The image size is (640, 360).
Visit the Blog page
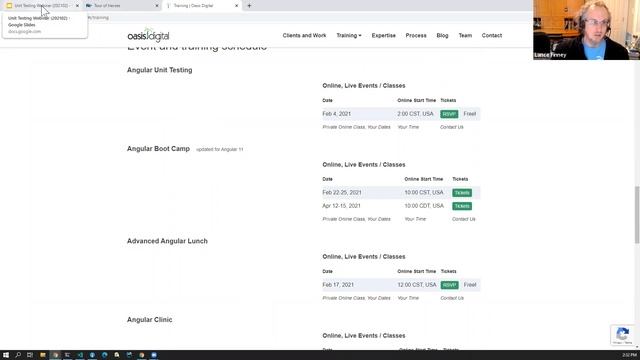(442, 36)
